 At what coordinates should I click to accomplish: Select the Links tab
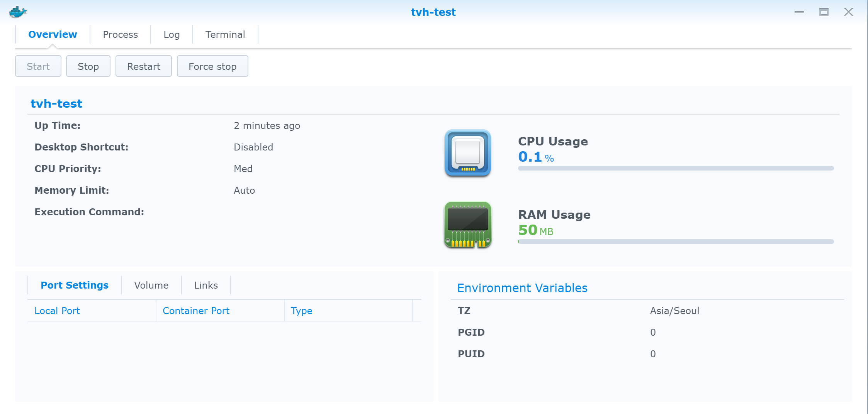206,285
